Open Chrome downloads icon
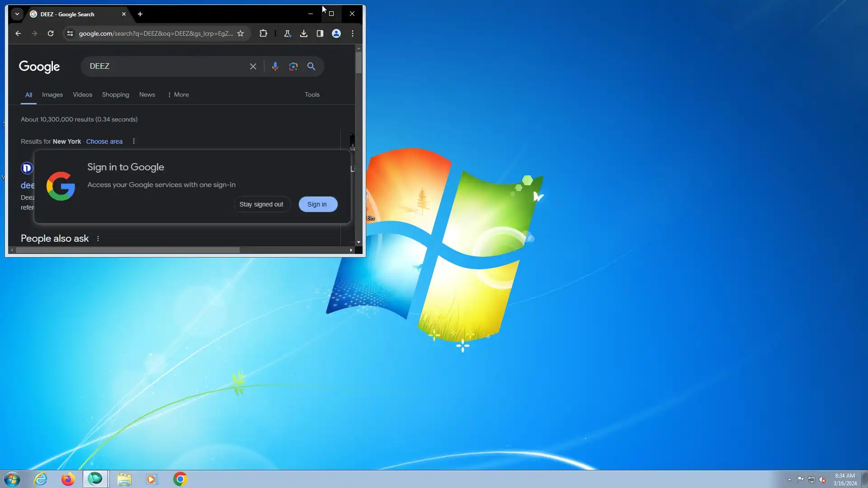The image size is (868, 488). point(304,33)
